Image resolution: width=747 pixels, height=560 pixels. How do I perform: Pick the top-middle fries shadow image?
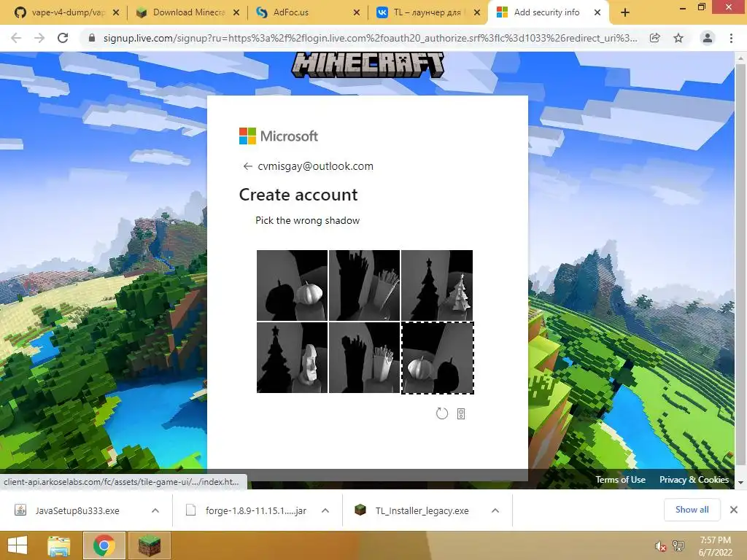[365, 285]
